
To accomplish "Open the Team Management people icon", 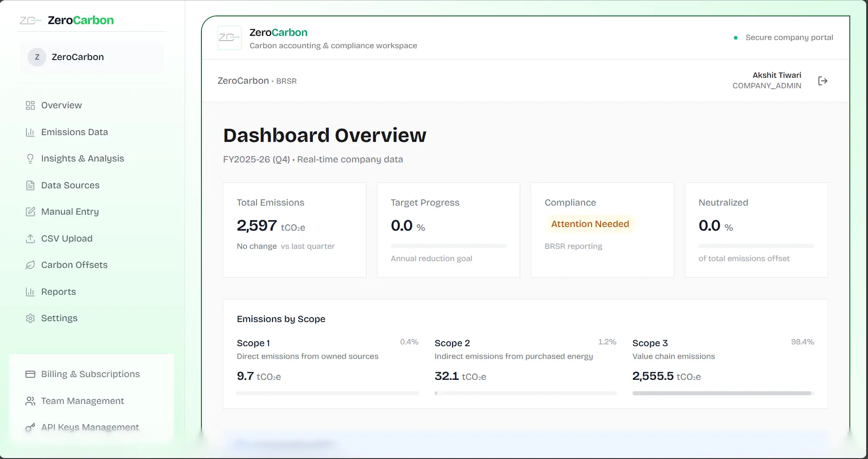I will click(x=30, y=401).
